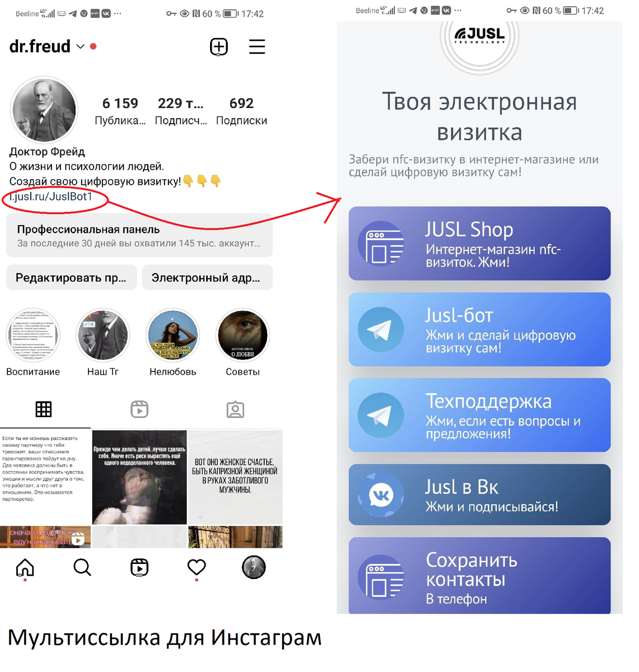Open search with the magnifier icon
Image resolution: width=639 pixels, height=672 pixels.
click(x=82, y=567)
